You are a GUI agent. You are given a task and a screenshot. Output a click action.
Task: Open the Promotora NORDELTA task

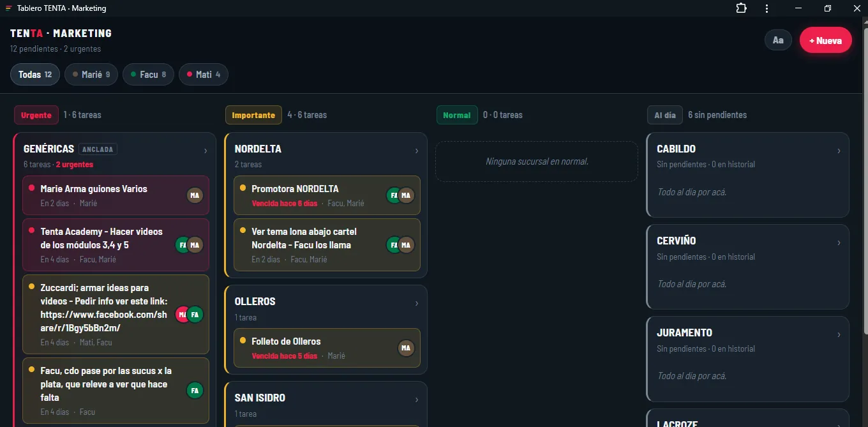pos(327,195)
